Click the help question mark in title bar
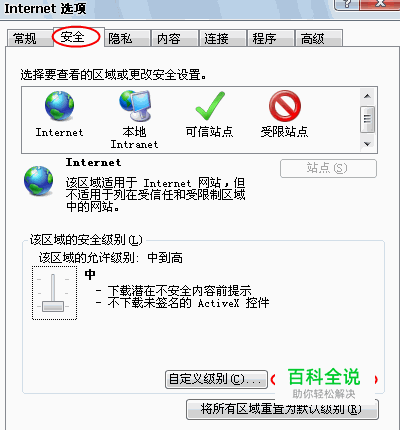This screenshot has width=400, height=430. click(x=347, y=4)
